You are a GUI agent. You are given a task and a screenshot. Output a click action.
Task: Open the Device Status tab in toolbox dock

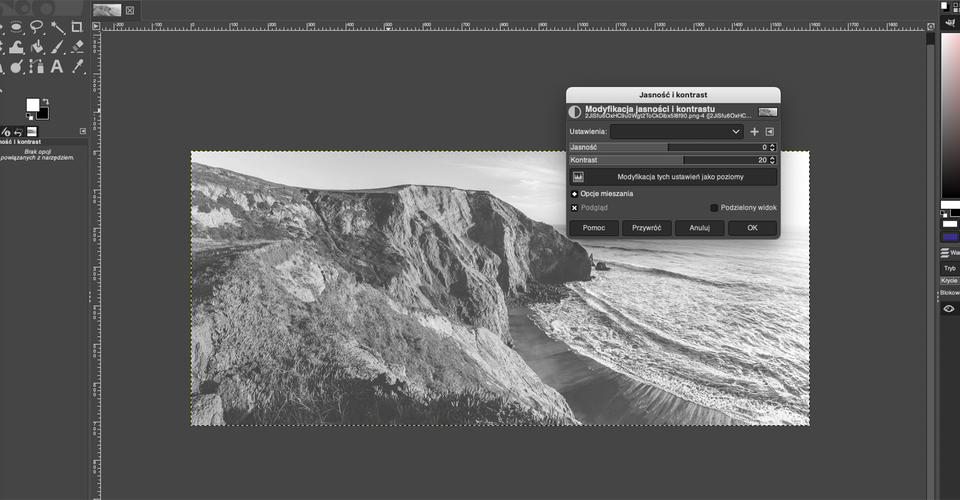point(6,132)
